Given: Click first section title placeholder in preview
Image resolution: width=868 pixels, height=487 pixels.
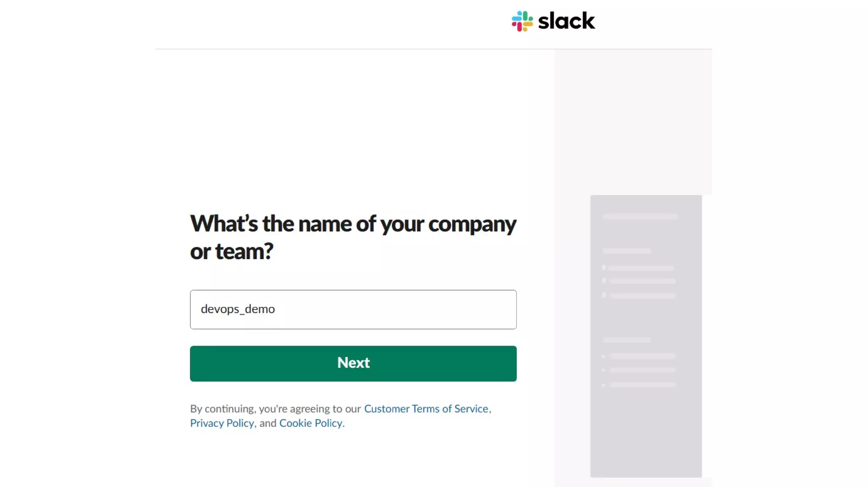Looking at the screenshot, I should pos(626,251).
